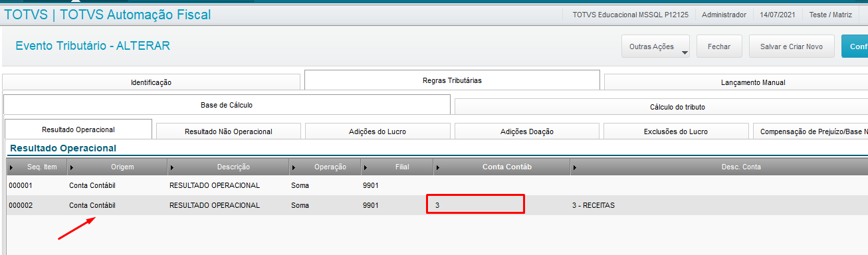This screenshot has height=255, width=868.
Task: Switch to Adições Doação tab
Action: [x=527, y=131]
